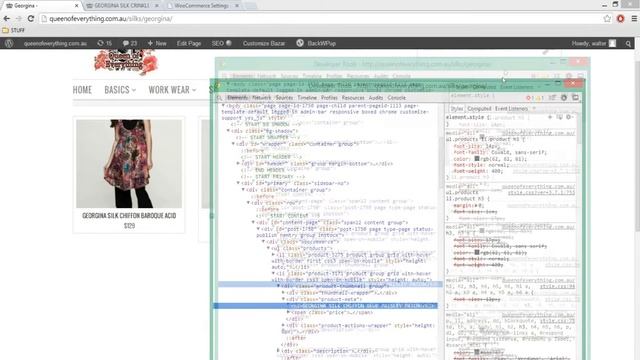Viewport: 640px width, 360px height.
Task: Collapse the ul class products node
Action: (268, 248)
